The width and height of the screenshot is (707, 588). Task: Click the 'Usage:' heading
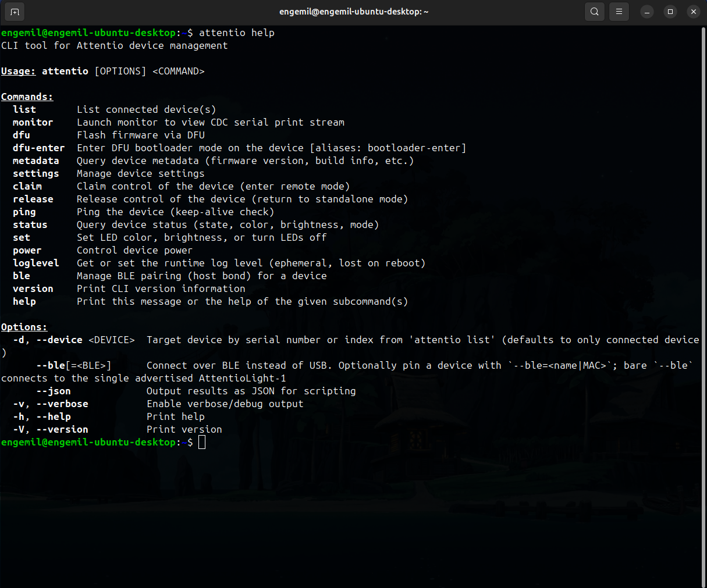click(x=19, y=72)
